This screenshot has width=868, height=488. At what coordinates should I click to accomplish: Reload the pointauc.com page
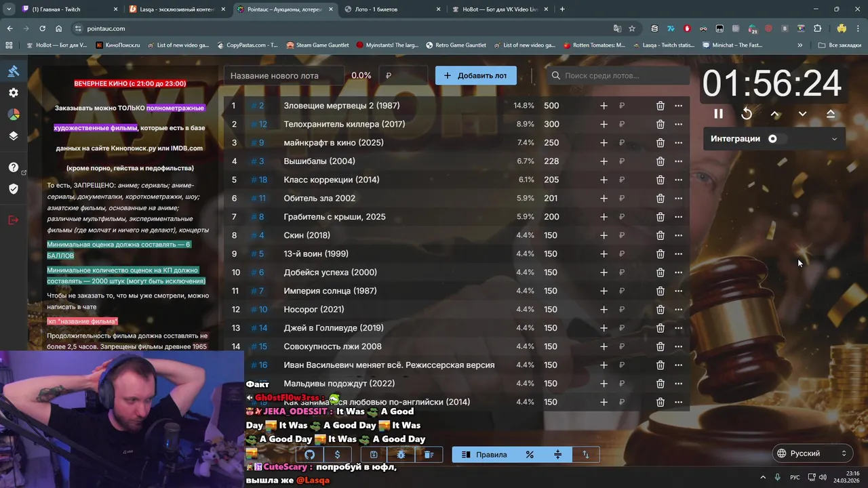tap(42, 28)
